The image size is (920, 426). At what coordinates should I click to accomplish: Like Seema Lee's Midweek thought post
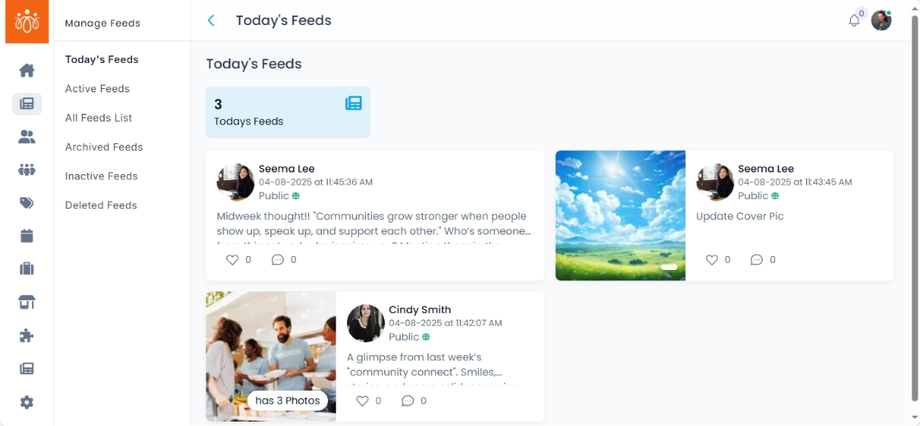click(x=232, y=259)
